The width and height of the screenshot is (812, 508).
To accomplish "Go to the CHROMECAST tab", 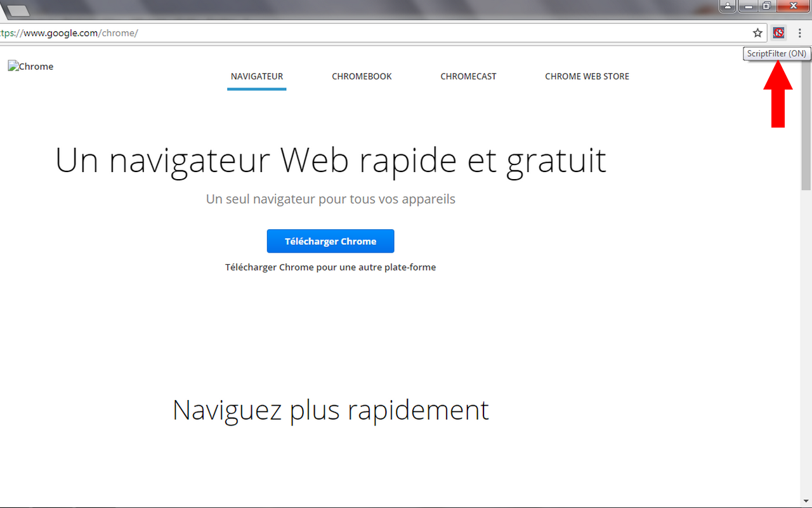I will 468,76.
